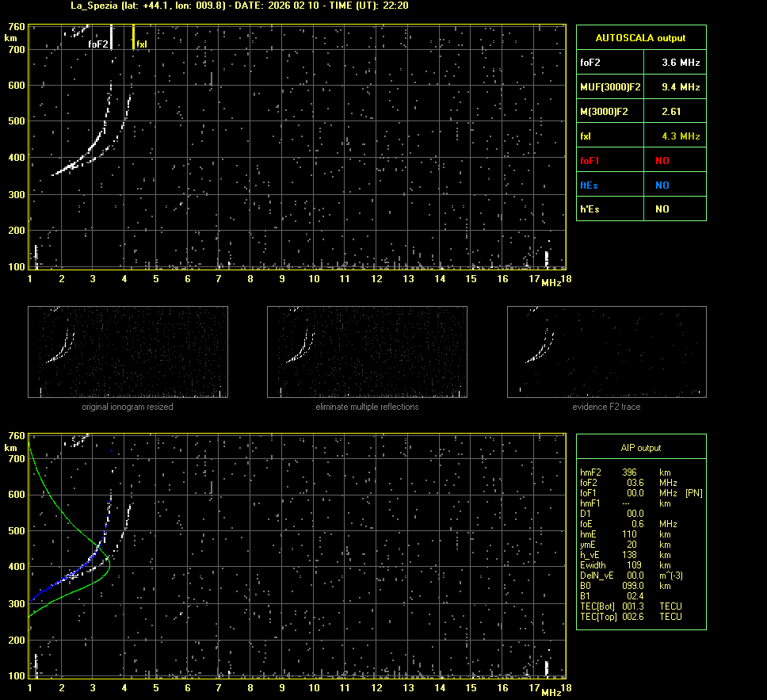Click the white foF2 marker on top ionogram
Viewport: 767px width, 700px height.
coord(112,36)
